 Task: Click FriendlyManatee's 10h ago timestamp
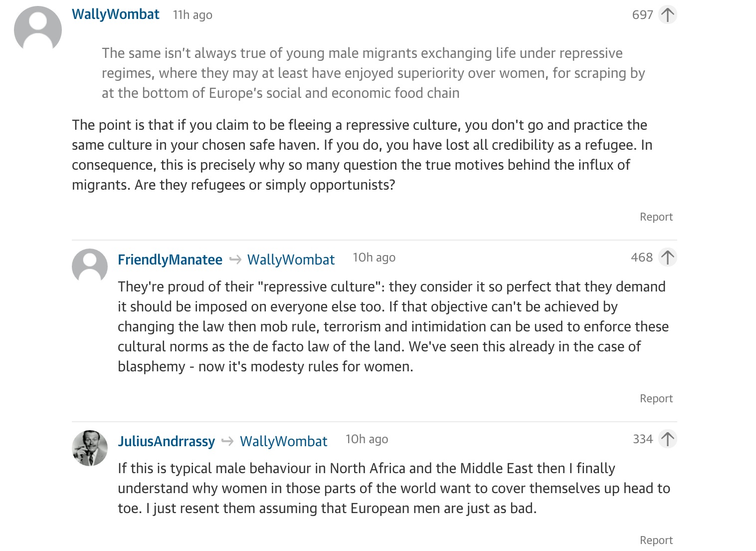[x=374, y=258]
